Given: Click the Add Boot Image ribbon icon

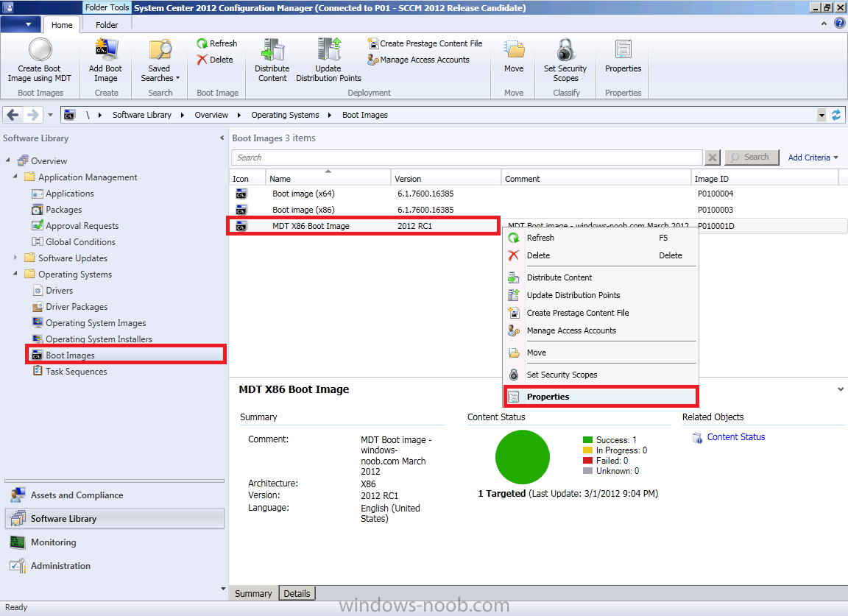Looking at the screenshot, I should (x=106, y=49).
